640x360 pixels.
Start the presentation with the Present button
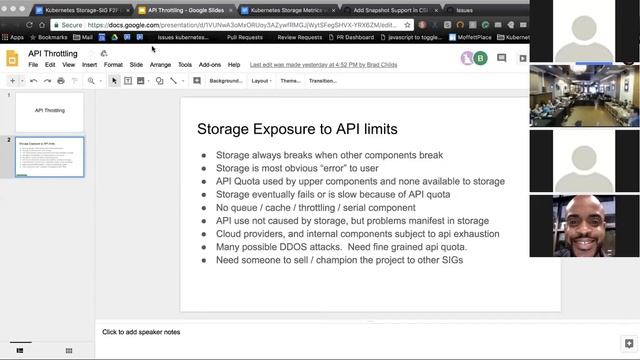[522, 58]
